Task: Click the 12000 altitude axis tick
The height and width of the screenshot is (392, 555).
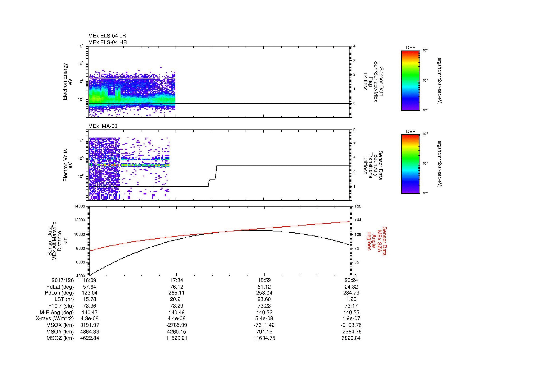Action: pyautogui.click(x=79, y=220)
